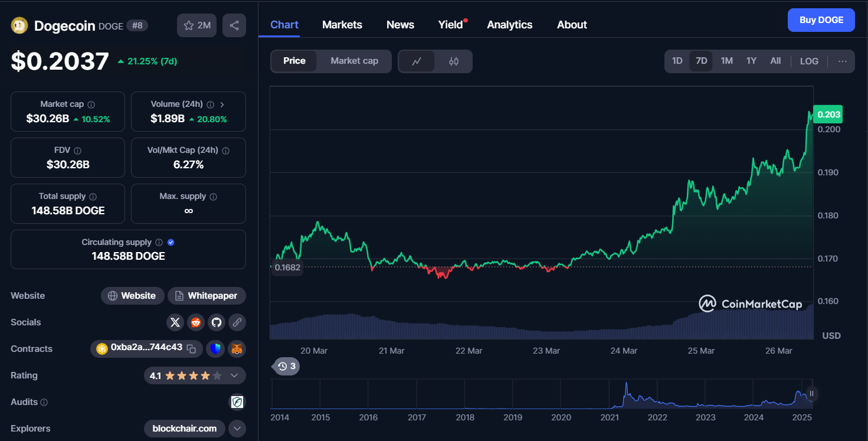Click the $1.89B volume value
Viewport: 868px width, 441px height.
coord(168,119)
